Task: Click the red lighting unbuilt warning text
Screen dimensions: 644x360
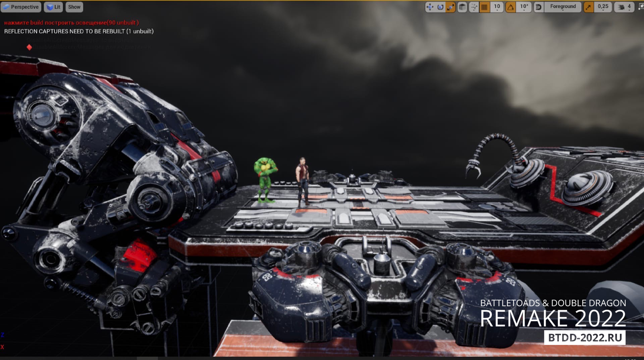Action: coord(71,23)
